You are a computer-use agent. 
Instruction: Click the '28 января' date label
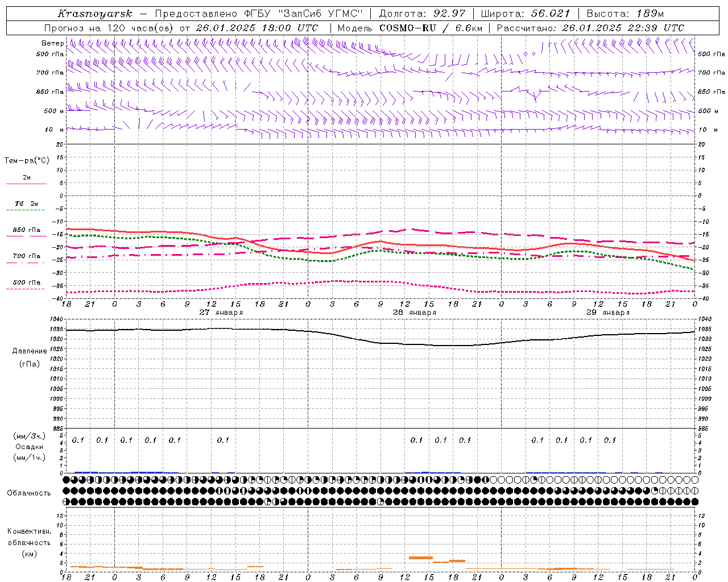[415, 313]
